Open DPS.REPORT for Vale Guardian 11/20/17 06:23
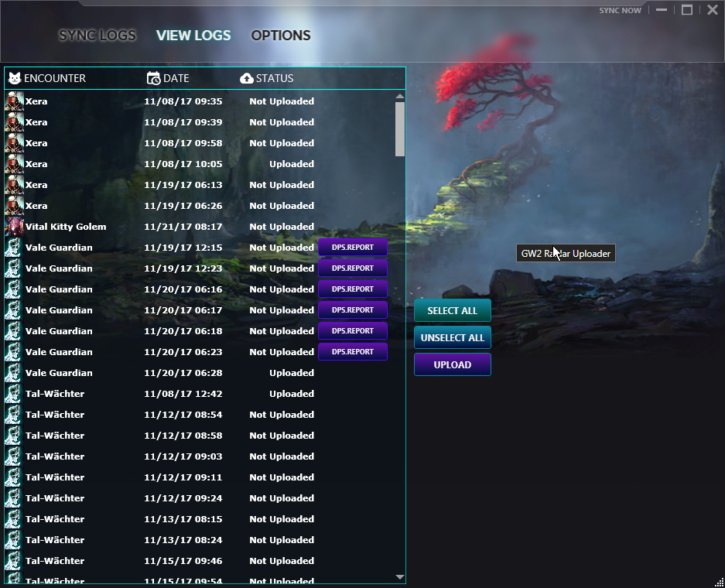Viewport: 725px width, 588px height. pyautogui.click(x=353, y=351)
